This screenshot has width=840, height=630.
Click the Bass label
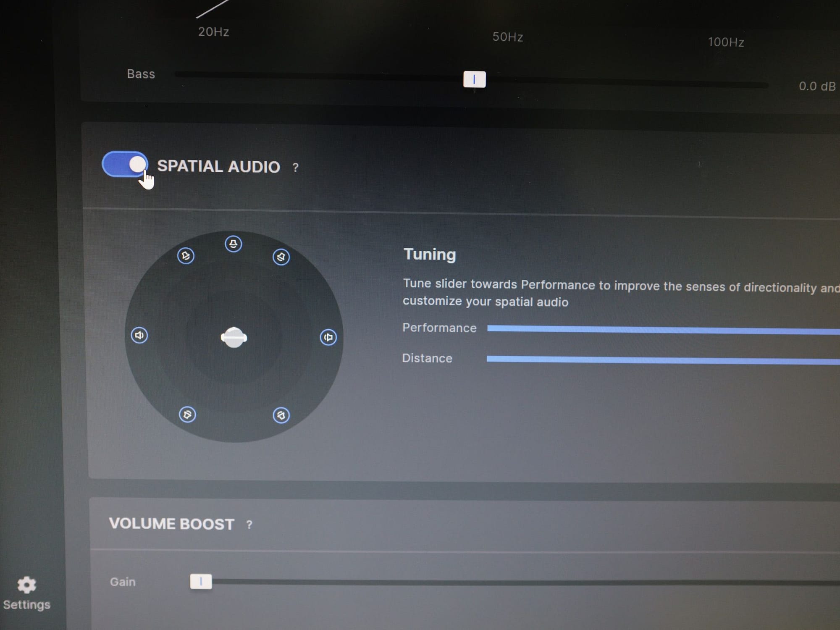[141, 74]
